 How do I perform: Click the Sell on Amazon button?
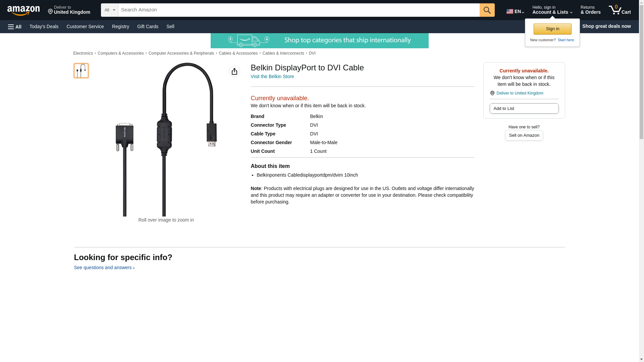click(x=524, y=135)
